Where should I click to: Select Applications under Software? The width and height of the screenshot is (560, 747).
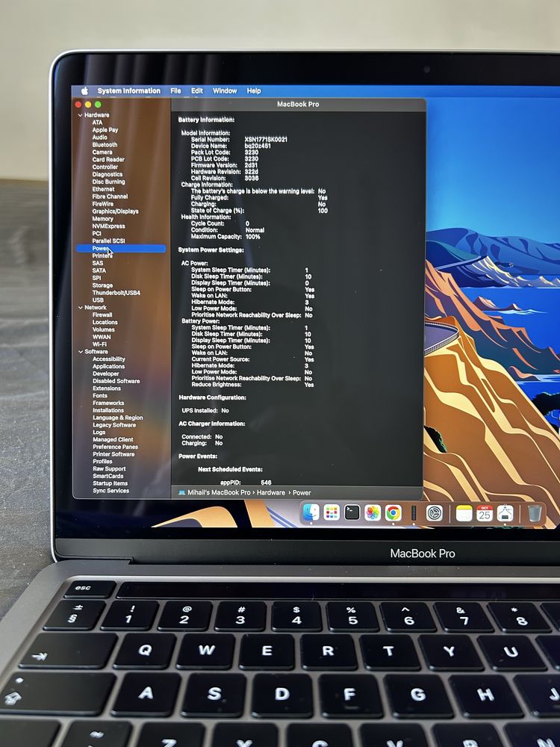[x=108, y=366]
